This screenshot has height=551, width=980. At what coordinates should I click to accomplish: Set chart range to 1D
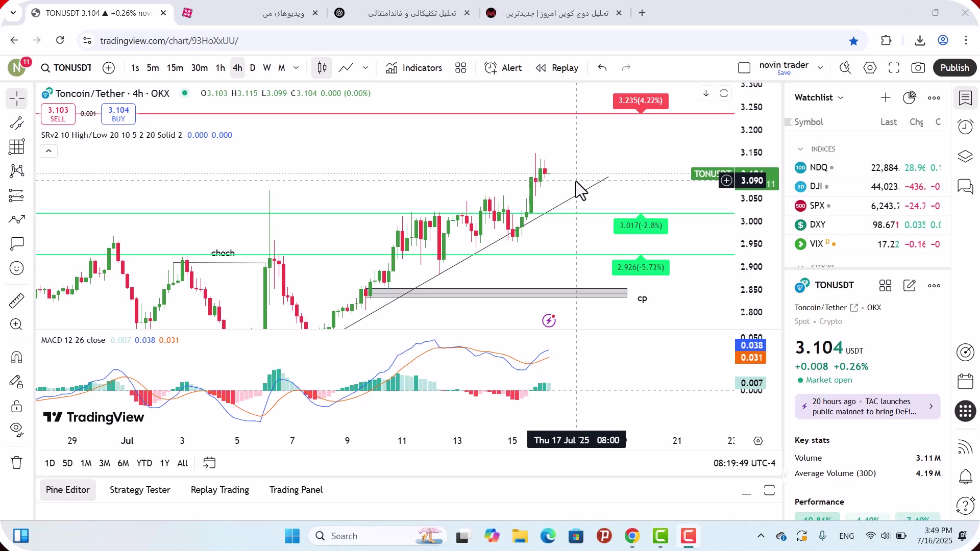[x=50, y=463]
